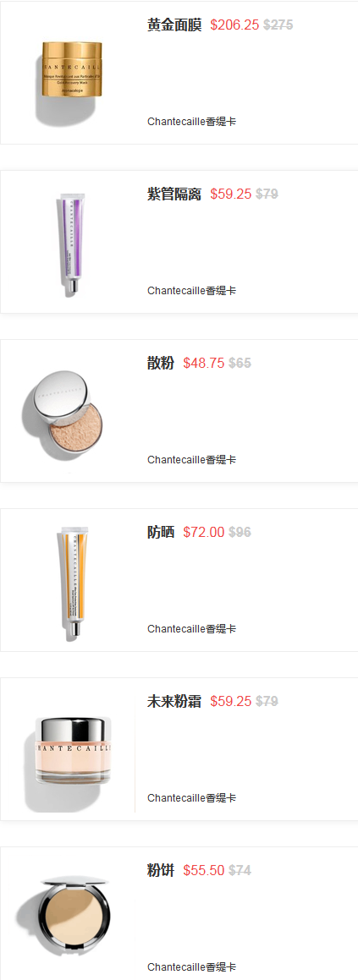Open the 未来粉霜 product title
Screen dimensions: 358x980
174,701
